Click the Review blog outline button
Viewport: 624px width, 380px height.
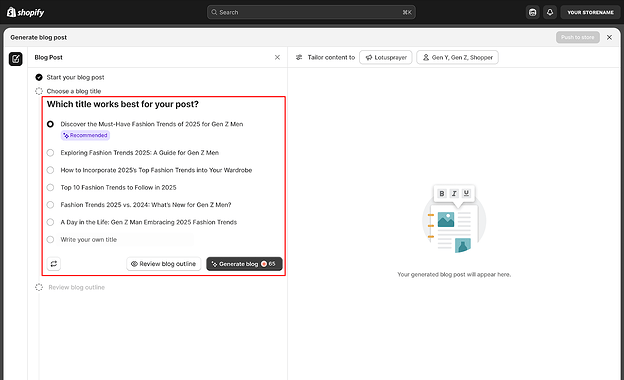coord(164,264)
